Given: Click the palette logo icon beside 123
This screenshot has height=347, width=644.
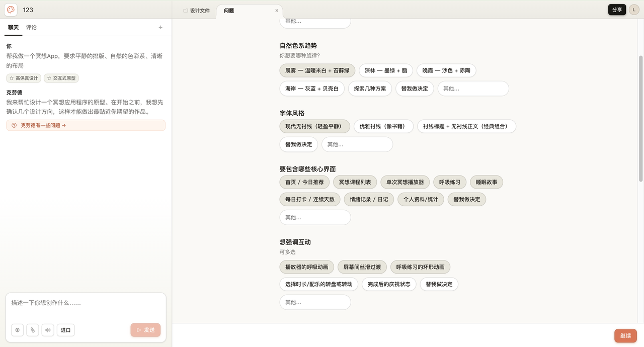Looking at the screenshot, I should pos(11,10).
